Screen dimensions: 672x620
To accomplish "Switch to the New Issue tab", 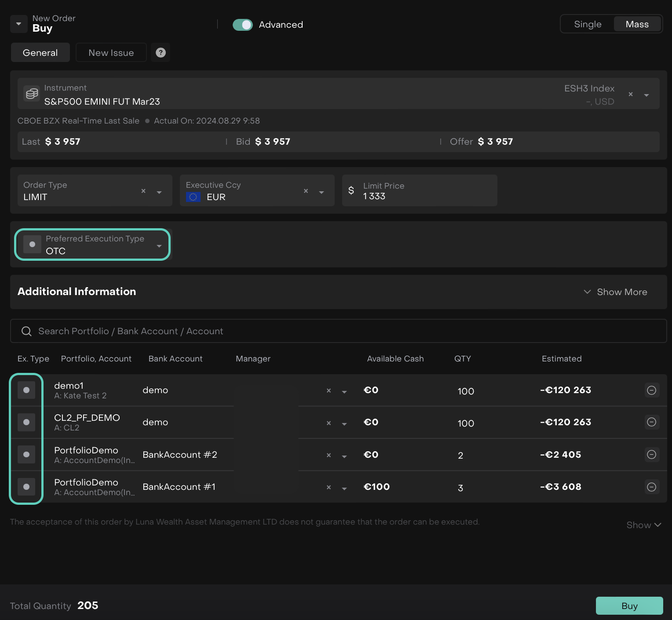I will [x=111, y=53].
